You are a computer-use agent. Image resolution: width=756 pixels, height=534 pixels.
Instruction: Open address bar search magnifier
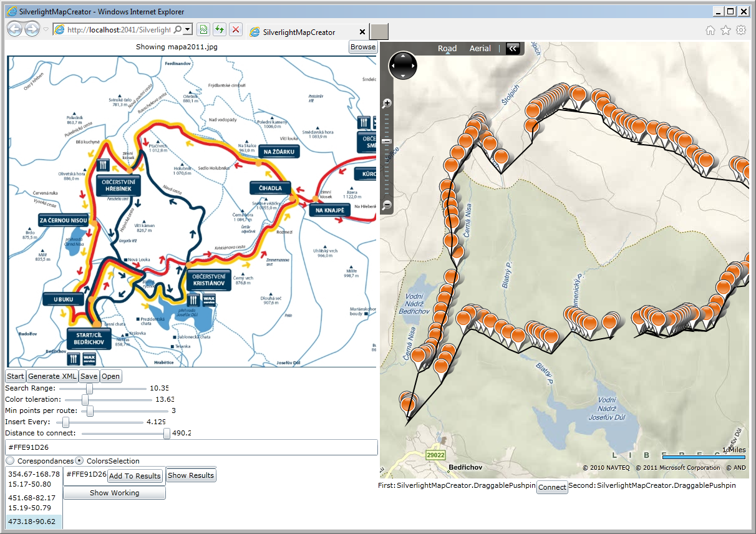tap(178, 29)
